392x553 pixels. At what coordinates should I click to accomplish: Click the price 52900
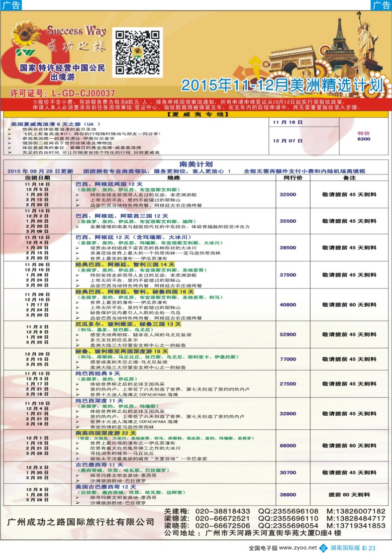pos(287,334)
